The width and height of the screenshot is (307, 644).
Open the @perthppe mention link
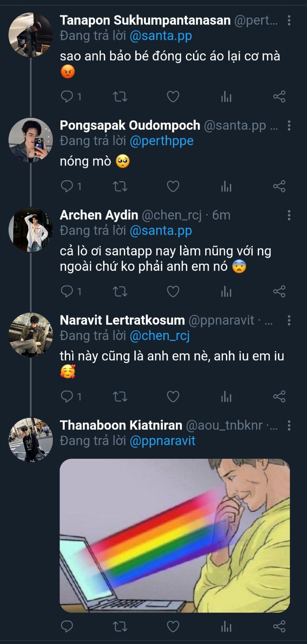[x=162, y=141]
